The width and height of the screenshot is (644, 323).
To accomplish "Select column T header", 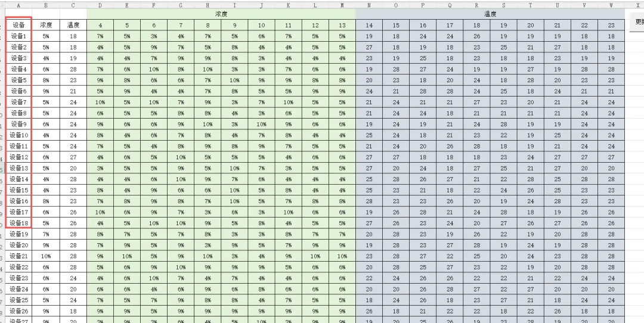I will point(531,5).
